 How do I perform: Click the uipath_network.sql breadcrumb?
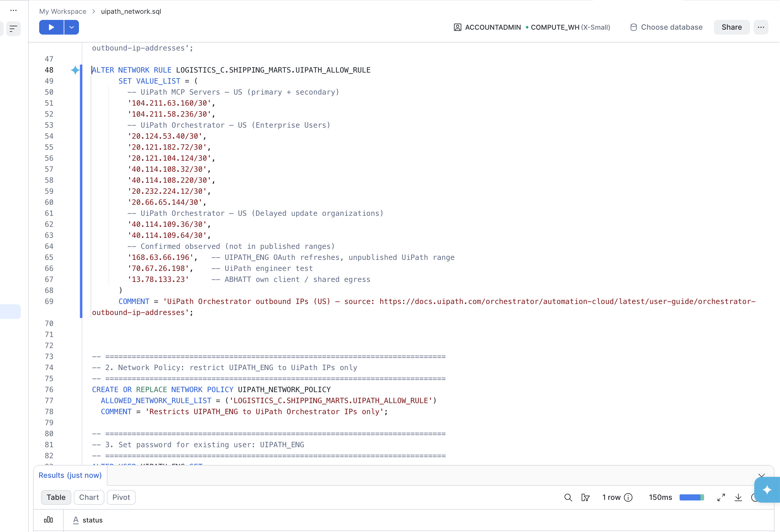[x=131, y=11]
